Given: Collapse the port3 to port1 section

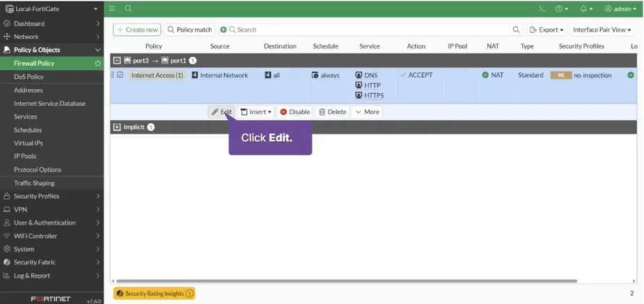Looking at the screenshot, I should [117, 61].
